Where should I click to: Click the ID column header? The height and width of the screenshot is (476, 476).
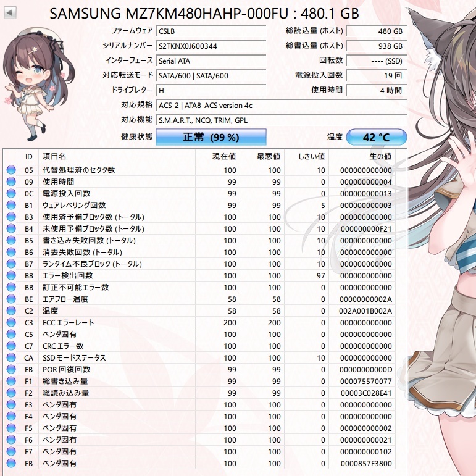coord(29,157)
